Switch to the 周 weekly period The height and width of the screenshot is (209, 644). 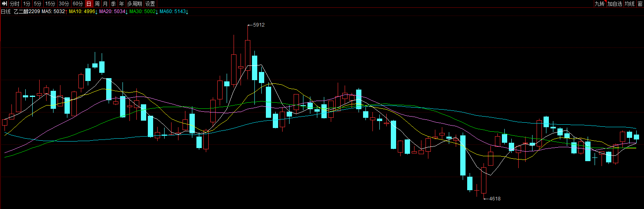tap(97, 4)
